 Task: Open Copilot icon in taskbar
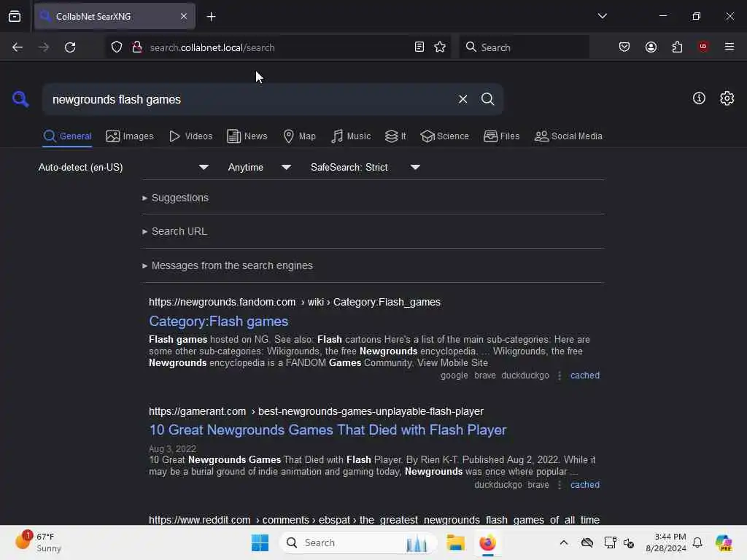pyautogui.click(x=723, y=542)
